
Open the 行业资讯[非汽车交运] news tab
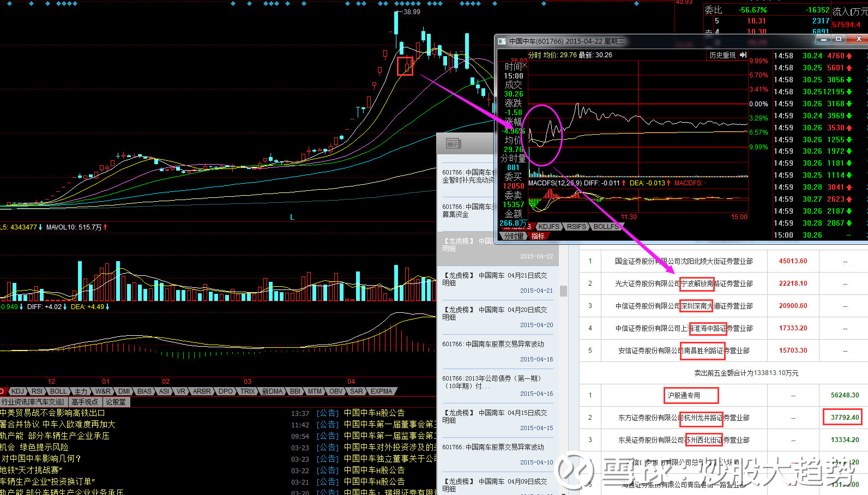click(x=33, y=402)
